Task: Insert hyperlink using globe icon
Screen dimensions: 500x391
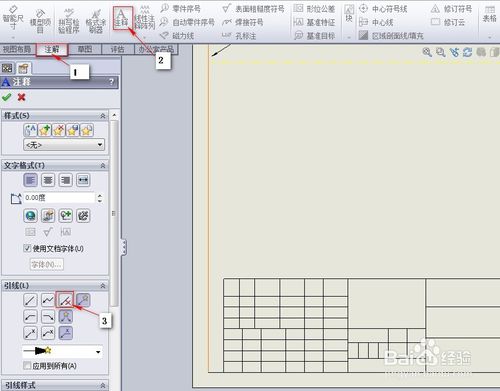Action: pos(31,216)
